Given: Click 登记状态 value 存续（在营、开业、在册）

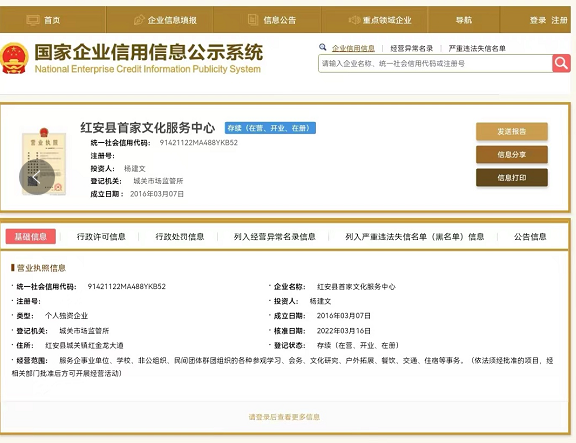Looking at the screenshot, I should [x=358, y=345].
